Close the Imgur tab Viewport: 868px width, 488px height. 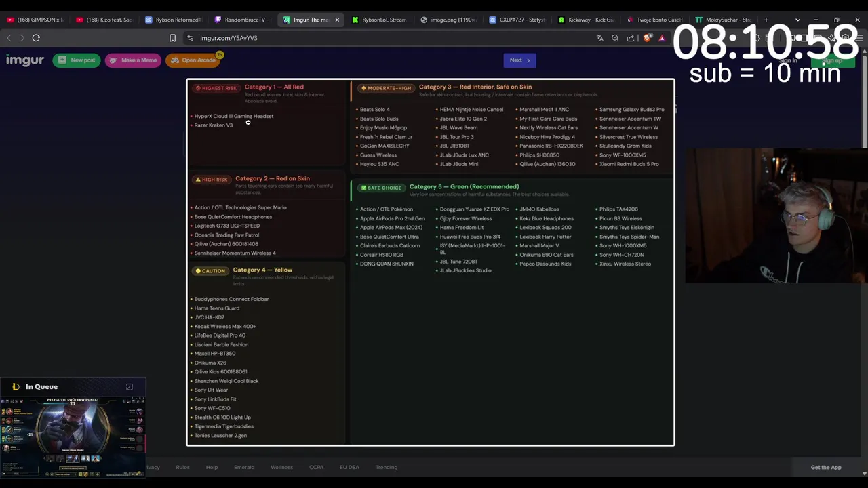point(337,20)
